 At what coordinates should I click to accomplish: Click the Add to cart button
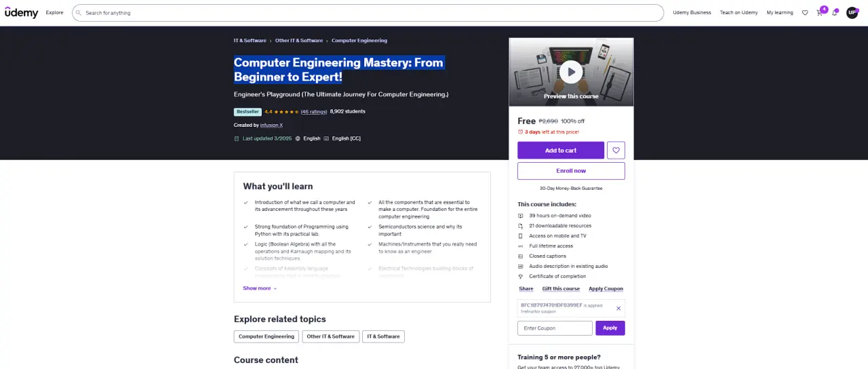(561, 151)
